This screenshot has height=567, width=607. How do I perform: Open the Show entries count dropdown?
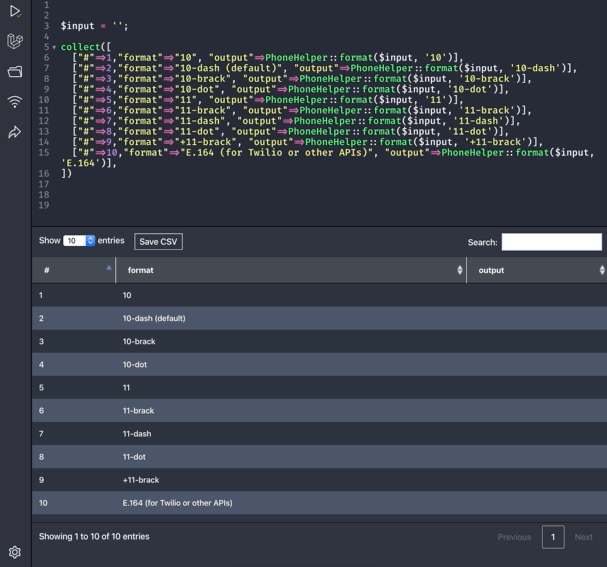pyautogui.click(x=79, y=241)
